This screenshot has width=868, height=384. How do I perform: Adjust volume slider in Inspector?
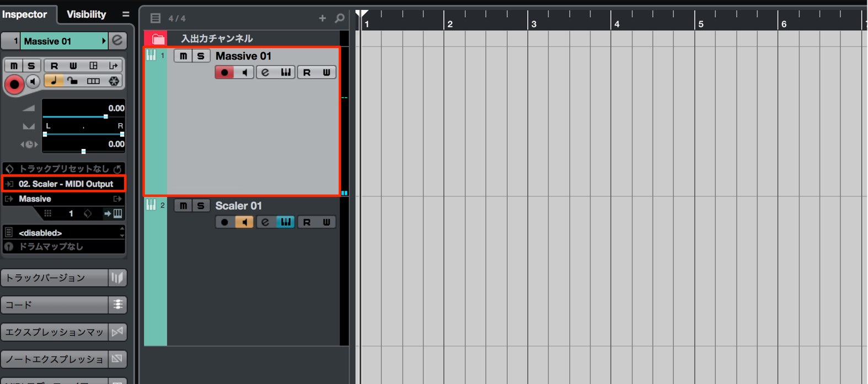[84, 116]
